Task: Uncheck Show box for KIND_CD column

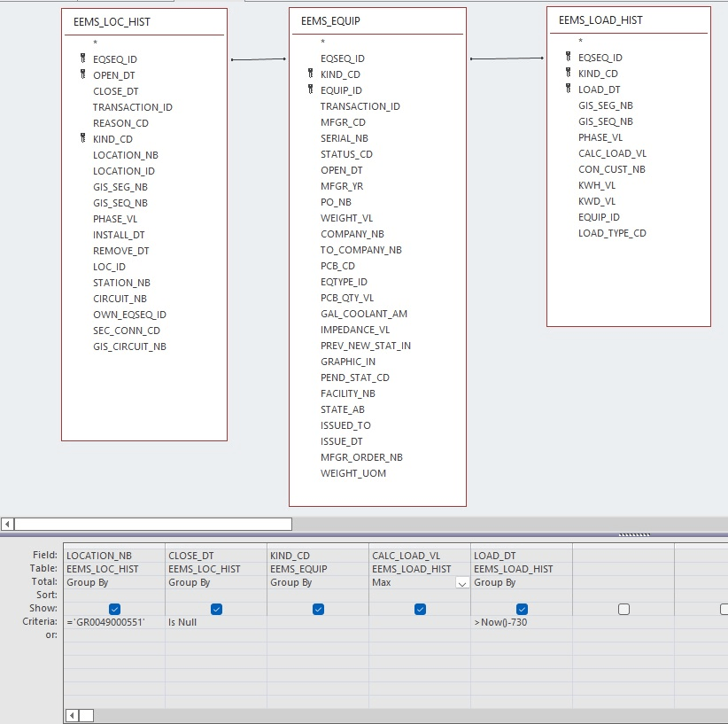Action: (x=319, y=609)
